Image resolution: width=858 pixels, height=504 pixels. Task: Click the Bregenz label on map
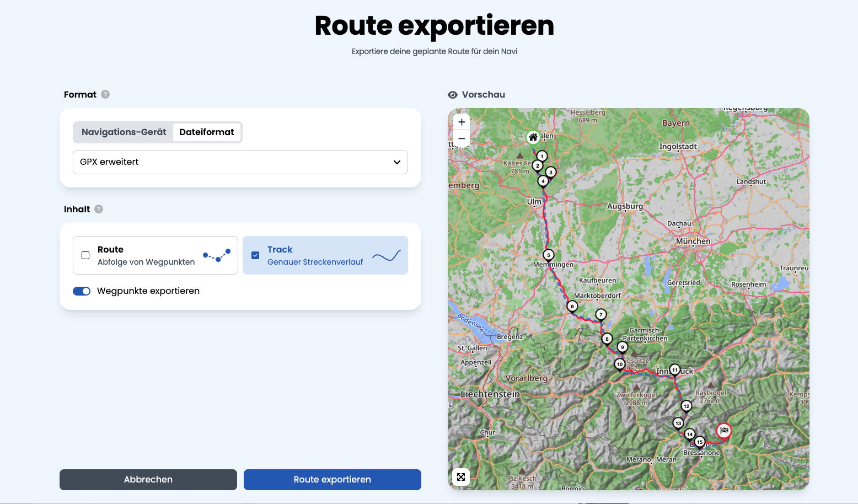click(x=510, y=336)
